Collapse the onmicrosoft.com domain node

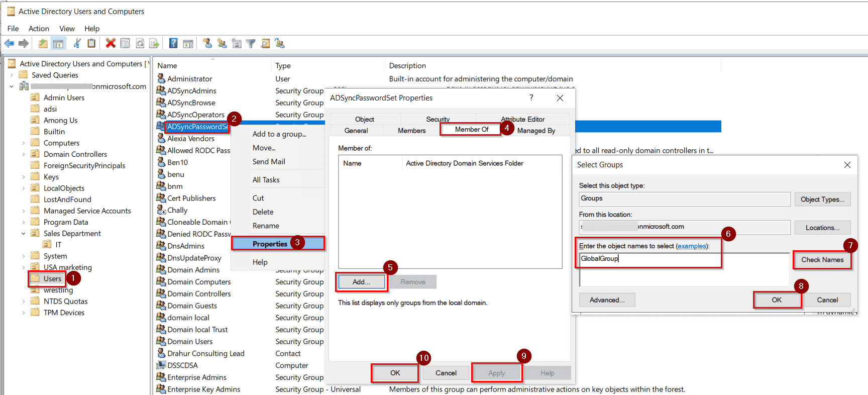12,86
